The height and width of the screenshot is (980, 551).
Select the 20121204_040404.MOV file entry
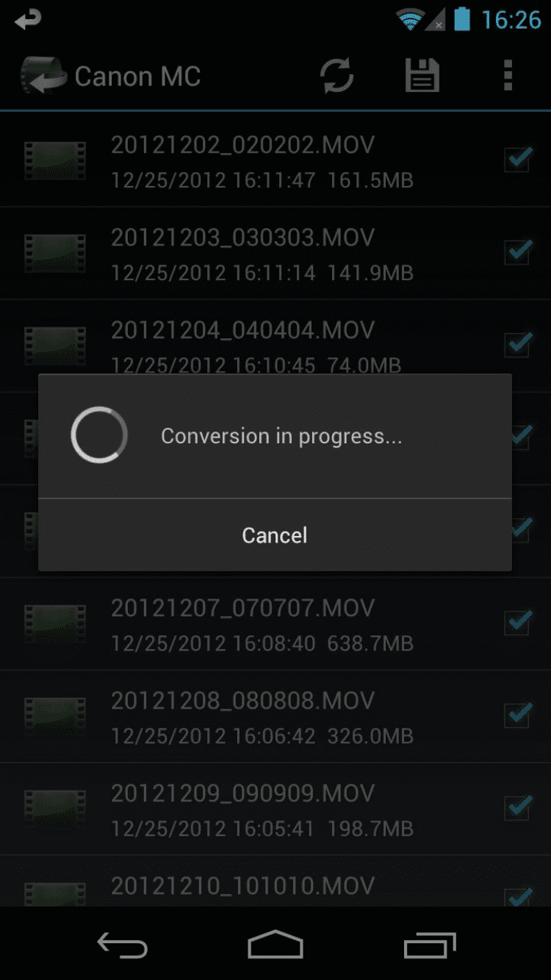275,346
